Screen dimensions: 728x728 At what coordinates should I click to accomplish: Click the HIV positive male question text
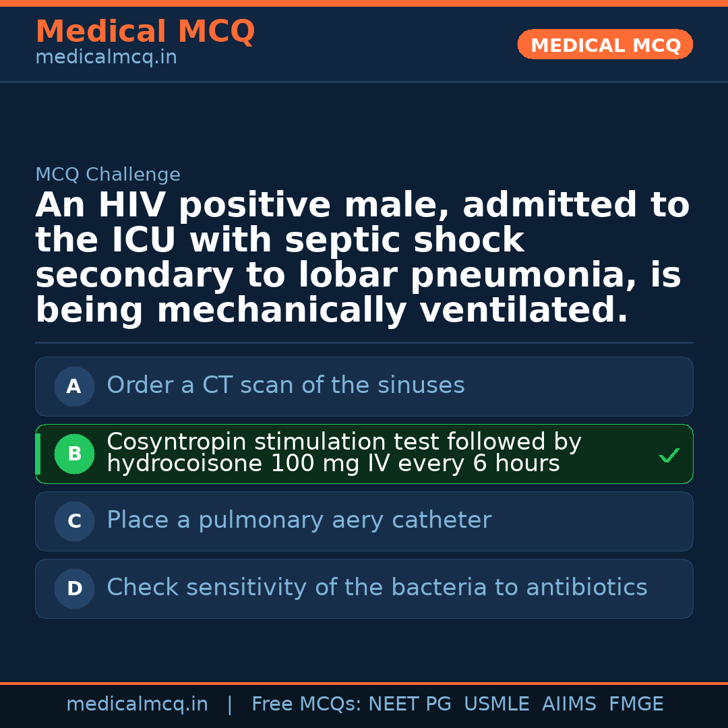363,257
